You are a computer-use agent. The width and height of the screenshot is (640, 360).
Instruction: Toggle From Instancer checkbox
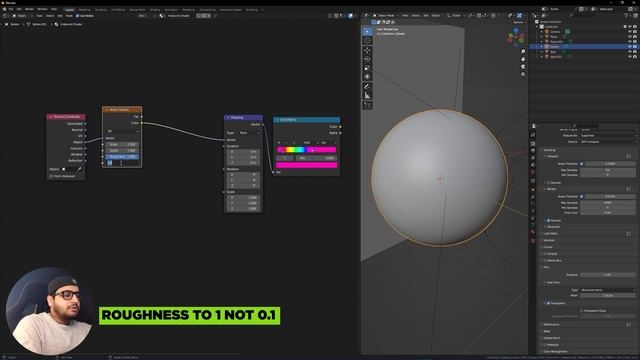click(51, 176)
